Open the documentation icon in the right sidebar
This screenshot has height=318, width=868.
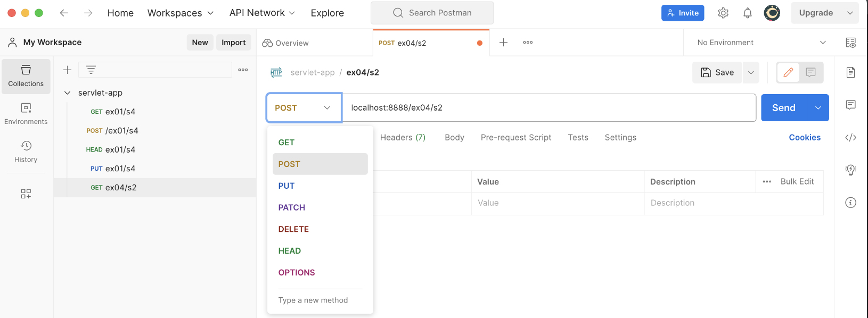point(851,72)
